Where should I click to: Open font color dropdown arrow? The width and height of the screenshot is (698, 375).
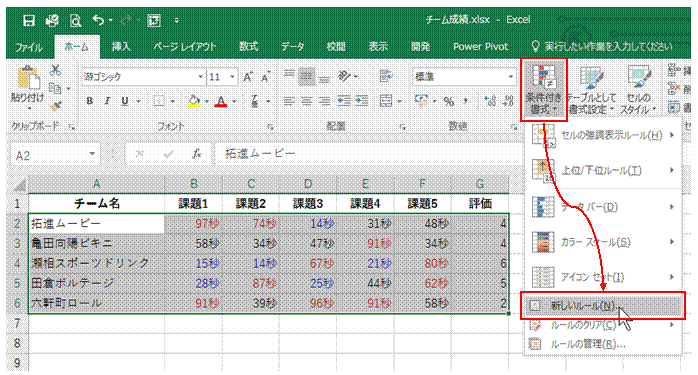pyautogui.click(x=234, y=102)
